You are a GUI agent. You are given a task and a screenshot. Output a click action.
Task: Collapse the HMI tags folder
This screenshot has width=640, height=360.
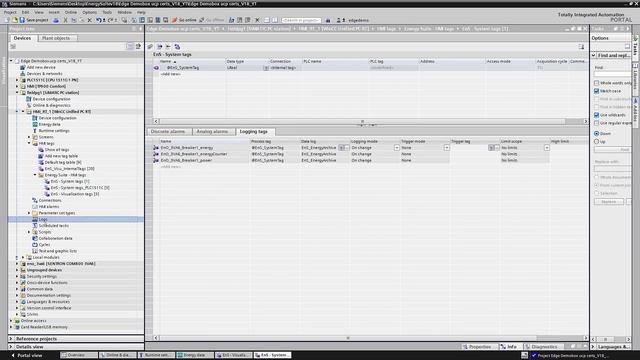[29, 143]
